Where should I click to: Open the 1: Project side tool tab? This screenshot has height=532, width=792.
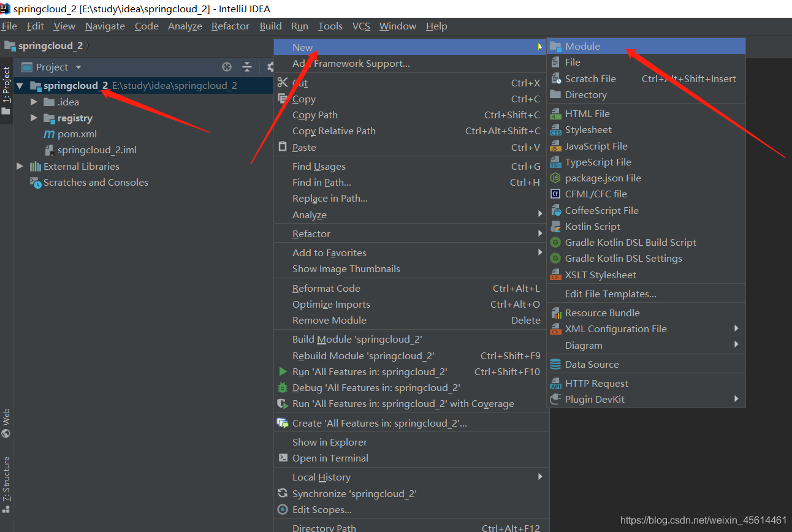(x=6, y=91)
